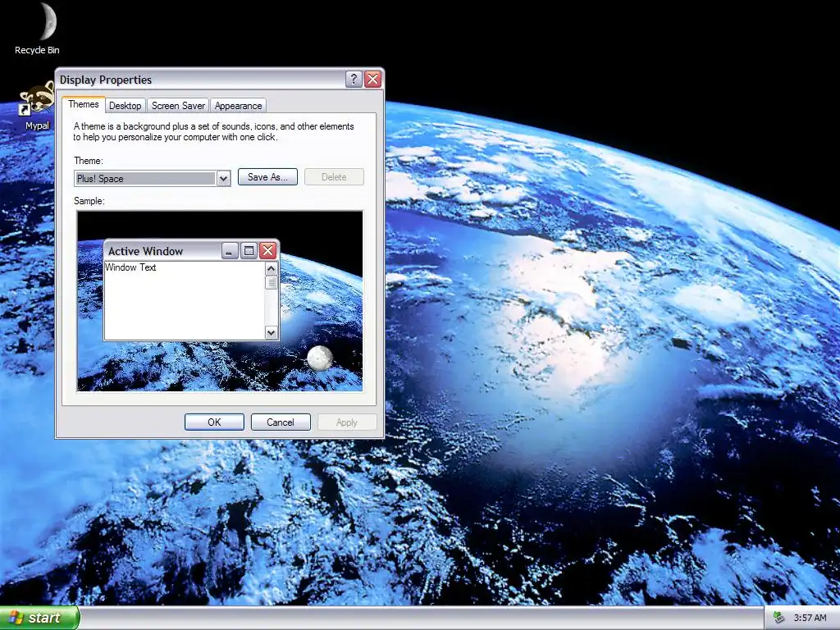The image size is (840, 630).
Task: Click the system tray network icon
Action: [778, 619]
